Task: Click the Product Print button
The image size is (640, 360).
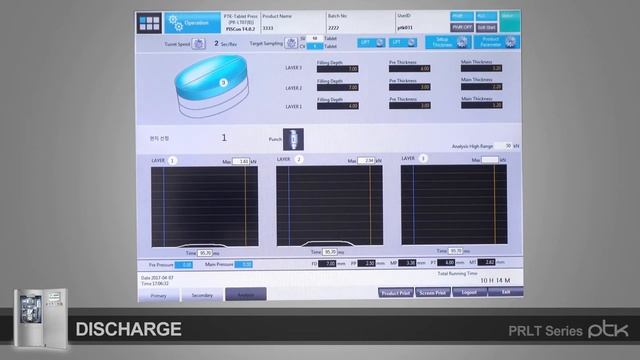Action: [396, 293]
